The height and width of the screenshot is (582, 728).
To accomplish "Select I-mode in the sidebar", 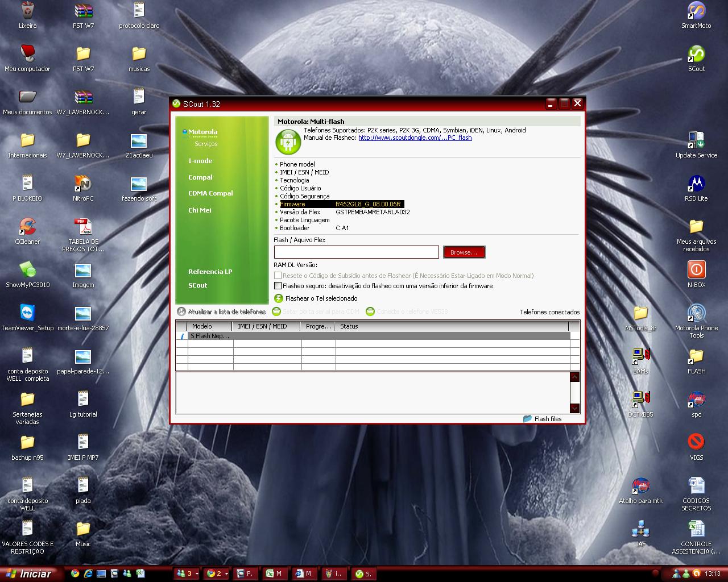I will [200, 161].
